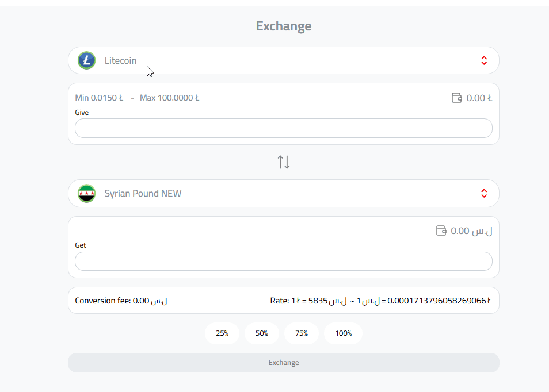Select the 25% amount button

coord(222,333)
